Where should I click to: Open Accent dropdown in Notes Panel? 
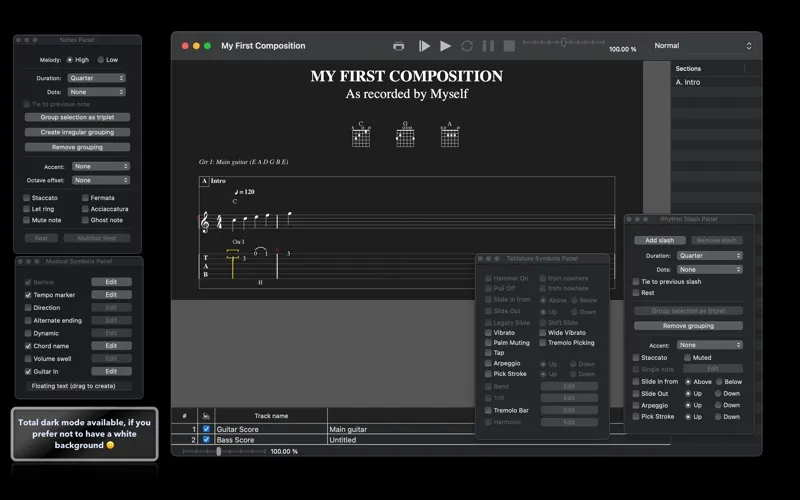[x=101, y=166]
